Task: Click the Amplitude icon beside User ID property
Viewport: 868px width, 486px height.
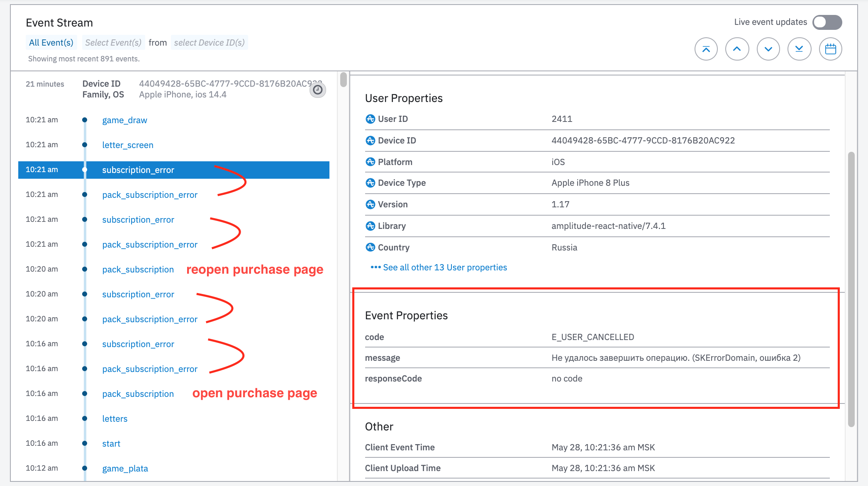Action: click(370, 119)
